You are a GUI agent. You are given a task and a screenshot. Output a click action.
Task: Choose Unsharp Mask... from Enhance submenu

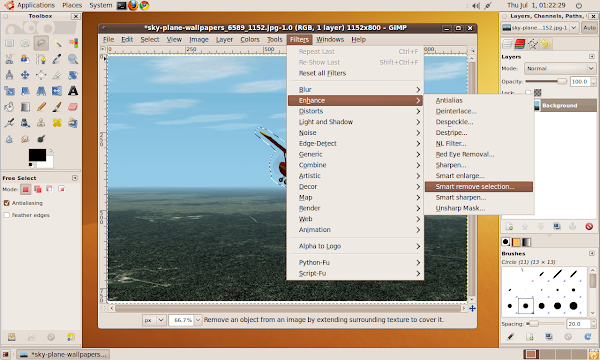[x=479, y=209]
